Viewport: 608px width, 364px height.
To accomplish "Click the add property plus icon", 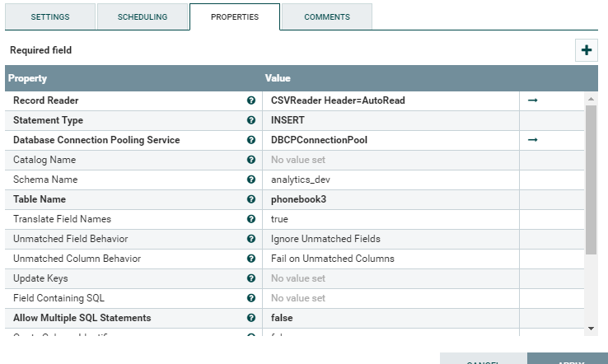I will point(587,50).
